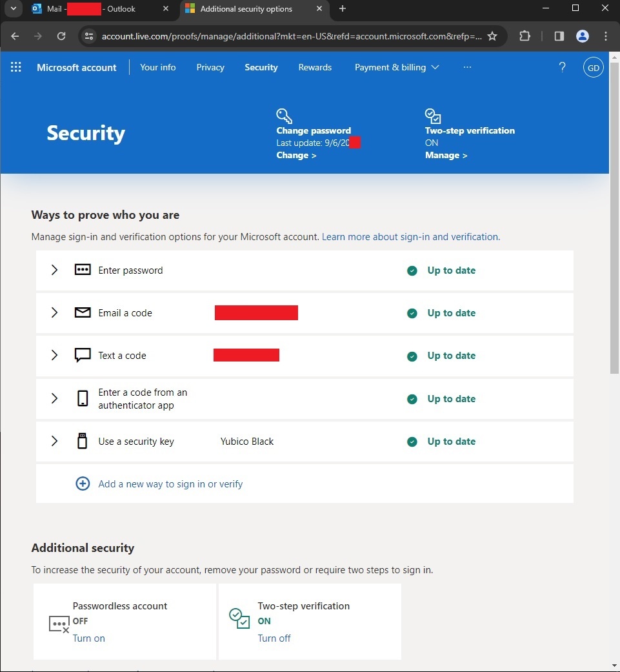
Task: Click Up to date status for Text a code
Action: point(452,356)
